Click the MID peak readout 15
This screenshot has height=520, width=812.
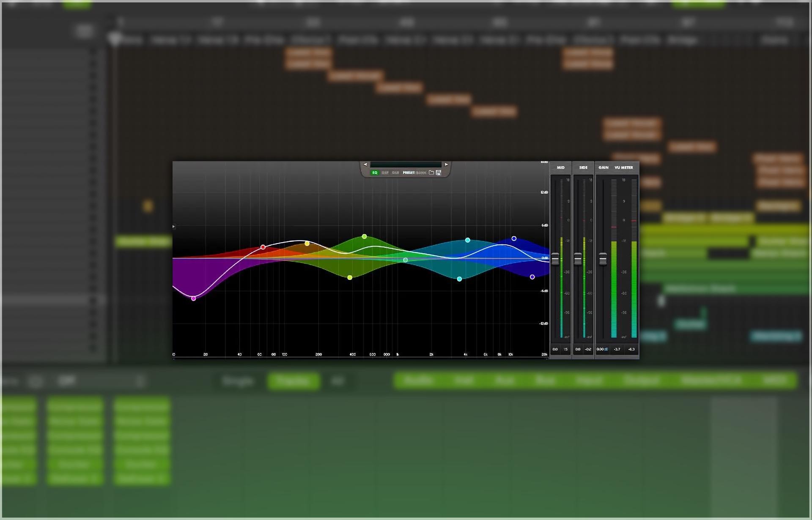565,349
